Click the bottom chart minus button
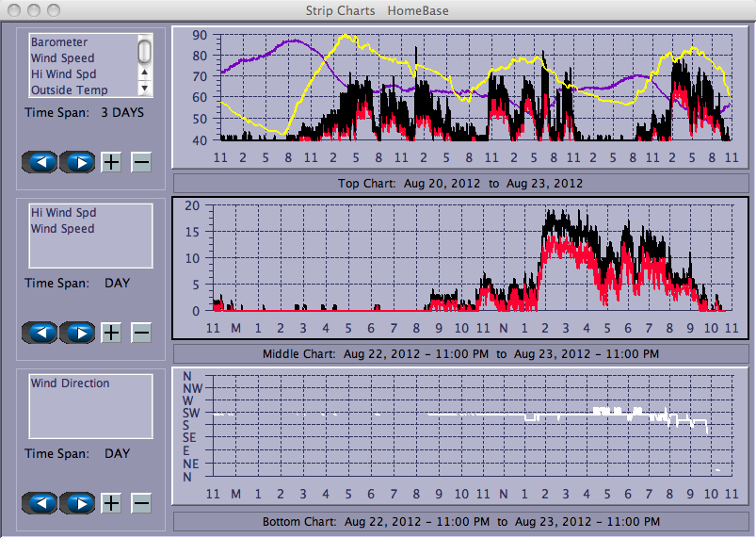The width and height of the screenshot is (756, 538). point(140,503)
